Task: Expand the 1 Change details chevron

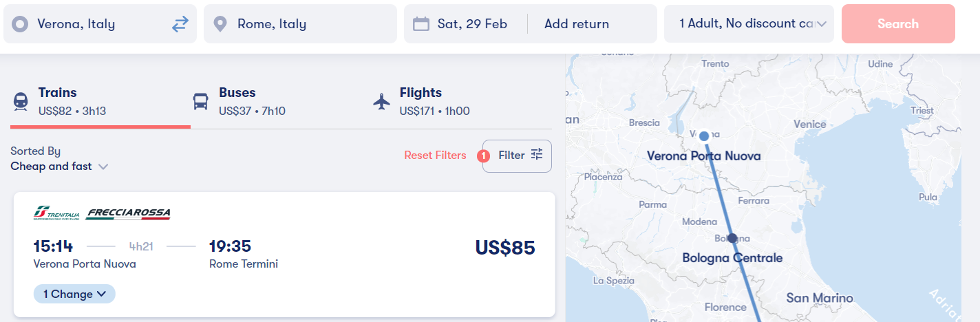Action: 101,294
